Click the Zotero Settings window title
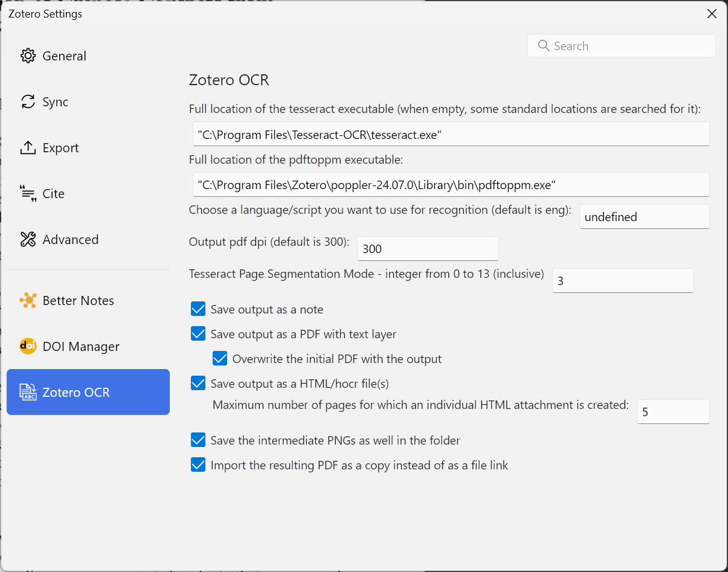Image resolution: width=728 pixels, height=572 pixels. pyautogui.click(x=45, y=14)
